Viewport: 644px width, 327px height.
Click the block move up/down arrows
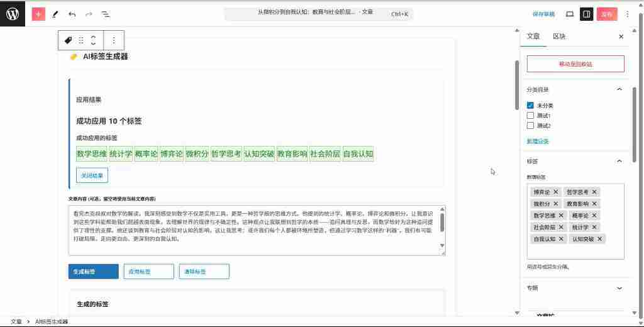(x=93, y=40)
